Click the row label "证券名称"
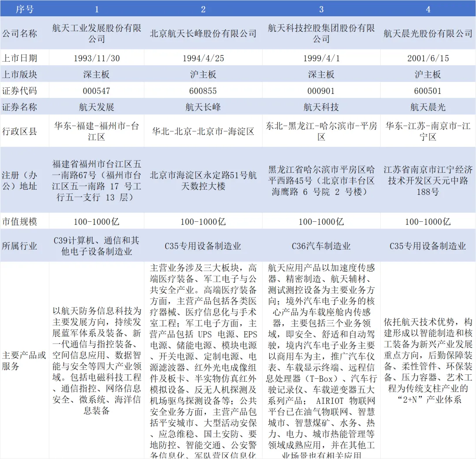The image size is (476, 459). tap(19, 107)
